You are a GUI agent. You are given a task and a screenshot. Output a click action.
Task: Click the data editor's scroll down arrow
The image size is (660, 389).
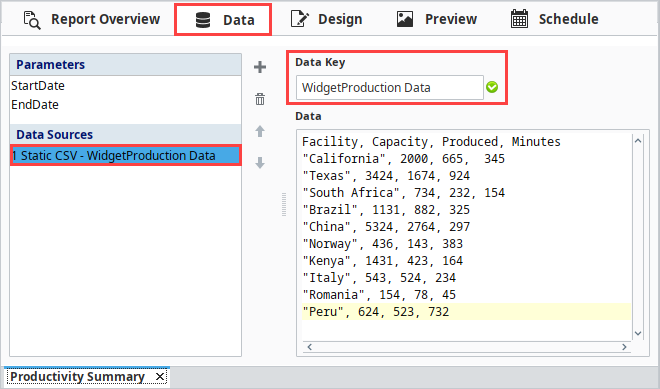(x=638, y=333)
